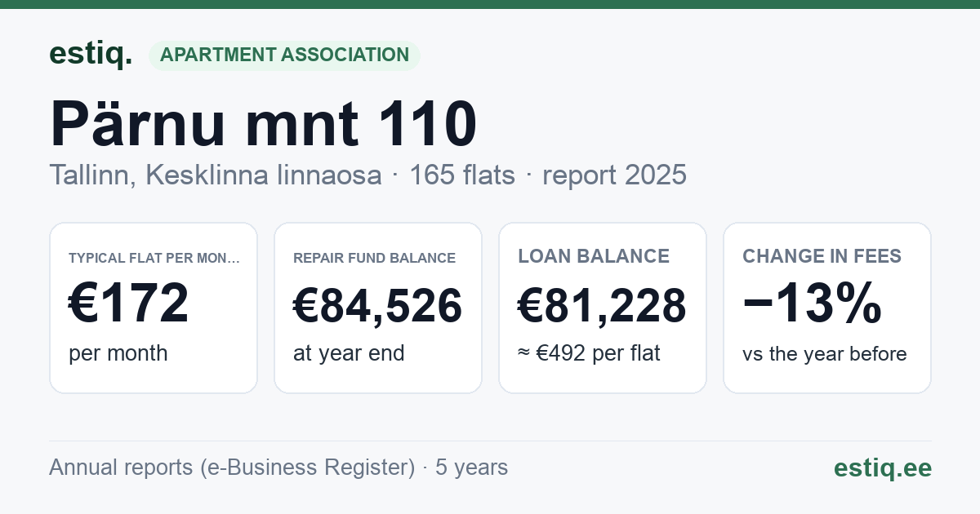The image size is (980, 514).
Task: Click the '≈ €492 per flat' caption
Action: 589,353
